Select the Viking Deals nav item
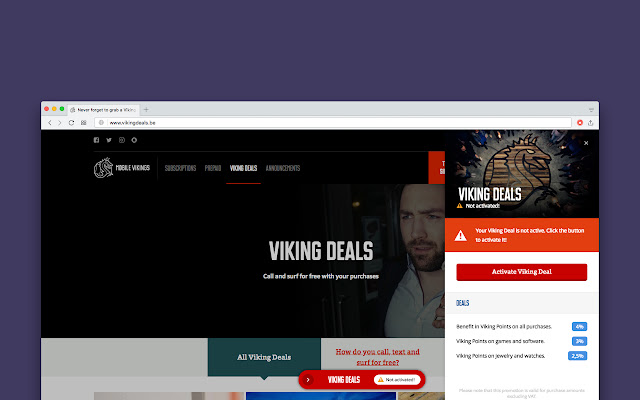This screenshot has height=400, width=640. [x=243, y=168]
